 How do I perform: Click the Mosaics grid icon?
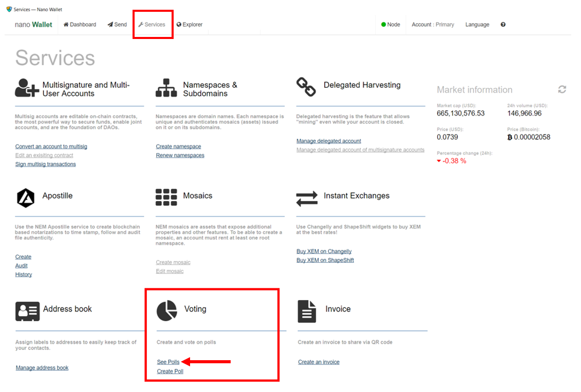point(166,197)
